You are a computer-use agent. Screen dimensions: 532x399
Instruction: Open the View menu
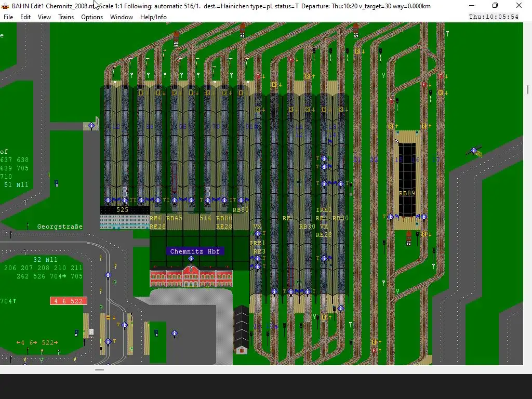pyautogui.click(x=44, y=17)
